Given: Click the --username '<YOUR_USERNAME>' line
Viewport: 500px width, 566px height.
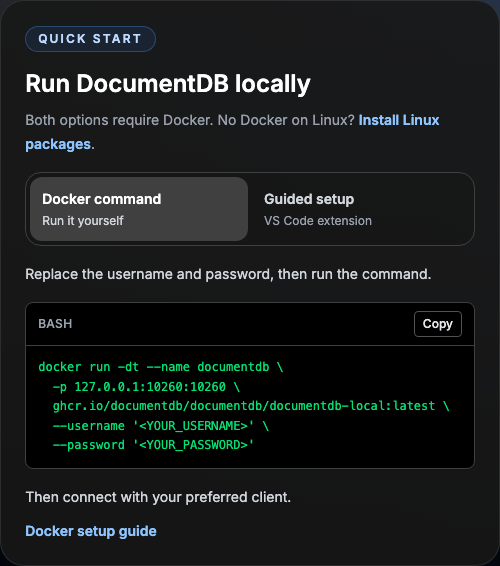Looking at the screenshot, I should [x=161, y=426].
